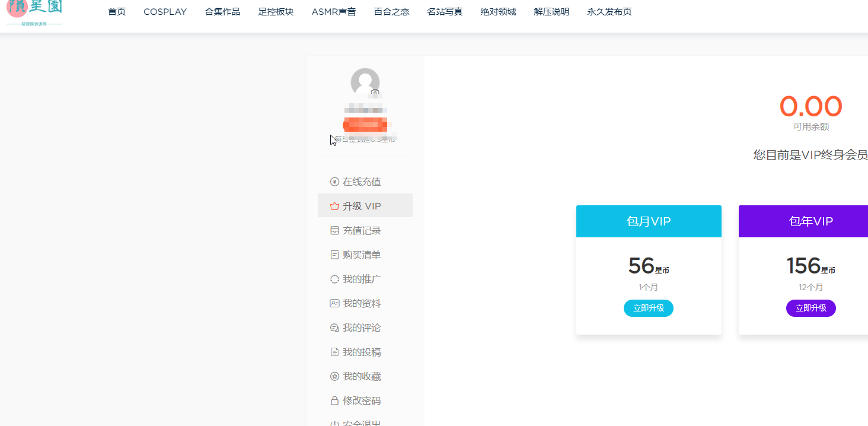This screenshot has height=426, width=868.
Task: Go to 首页 in the top navigation
Action: pos(117,12)
